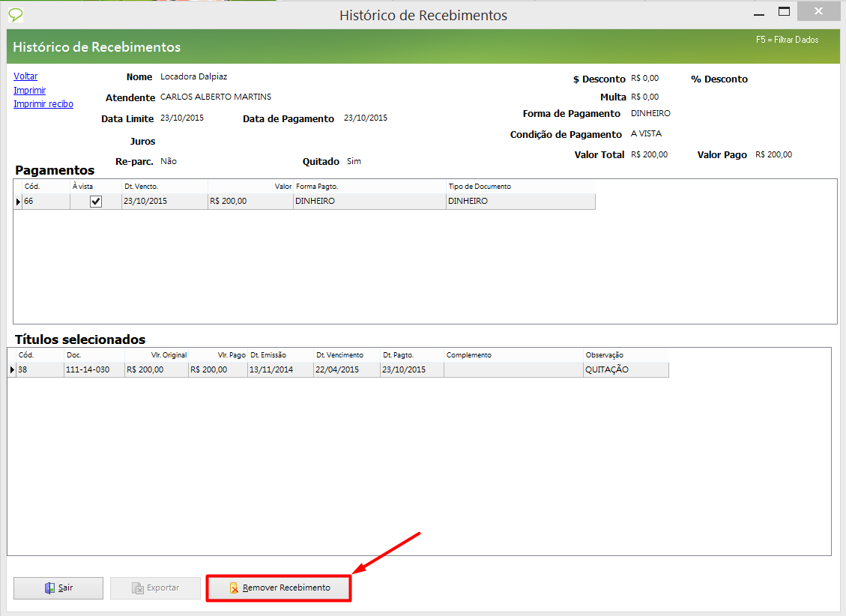Image resolution: width=846 pixels, height=616 pixels.
Task: Click the Imprimir recibo link
Action: (x=43, y=104)
